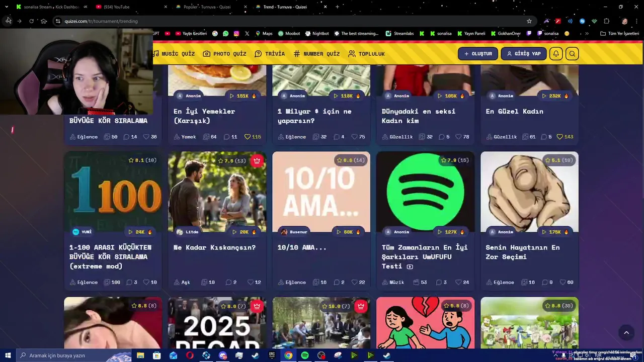The image size is (644, 362).
Task: Open the Ne Kadar Kıskançsın? quiz title
Action: point(214,247)
